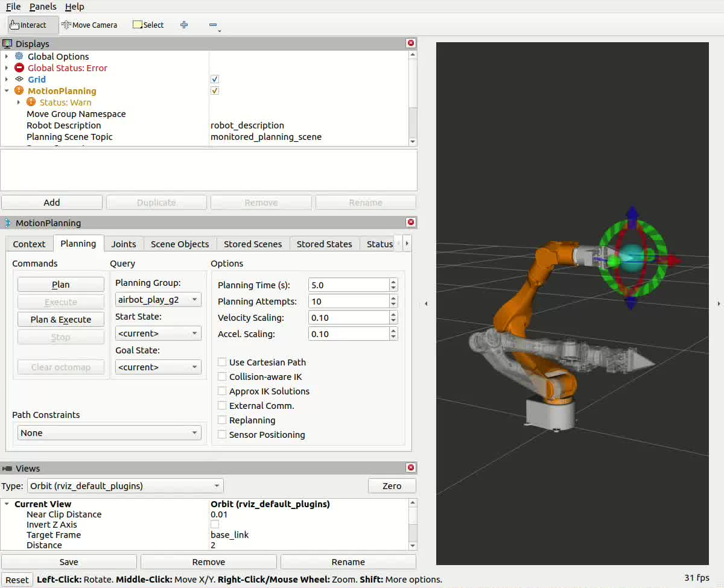724x588 pixels.
Task: Click the Global Options gear icon
Action: 19,56
